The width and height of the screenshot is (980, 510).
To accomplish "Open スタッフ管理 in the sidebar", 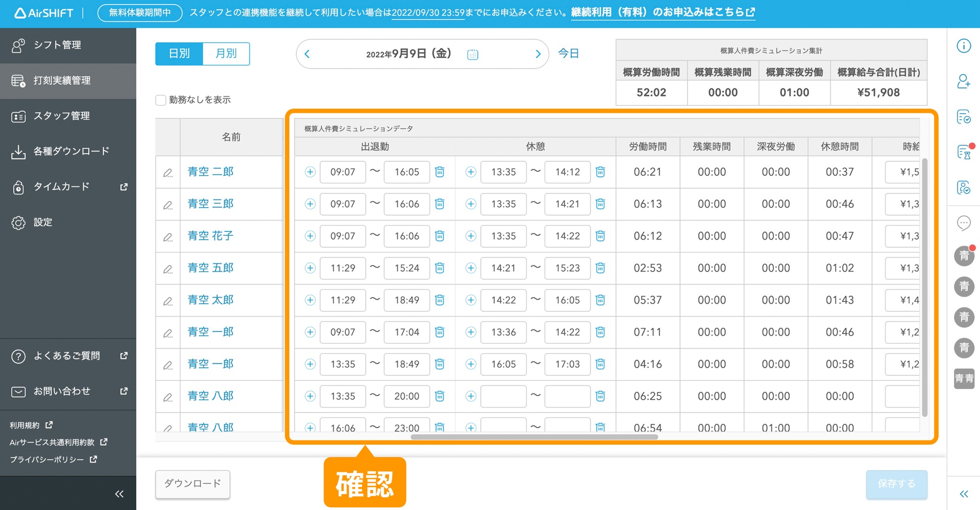I will [61, 116].
